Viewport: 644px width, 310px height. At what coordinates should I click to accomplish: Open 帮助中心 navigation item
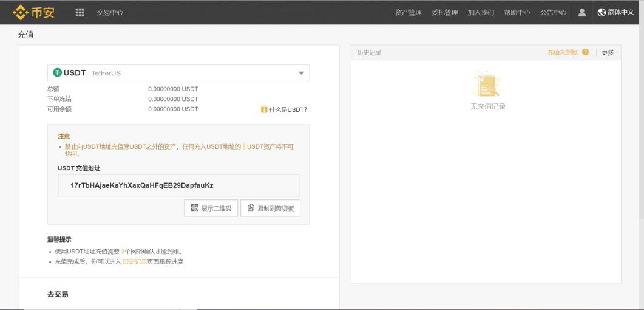point(517,12)
